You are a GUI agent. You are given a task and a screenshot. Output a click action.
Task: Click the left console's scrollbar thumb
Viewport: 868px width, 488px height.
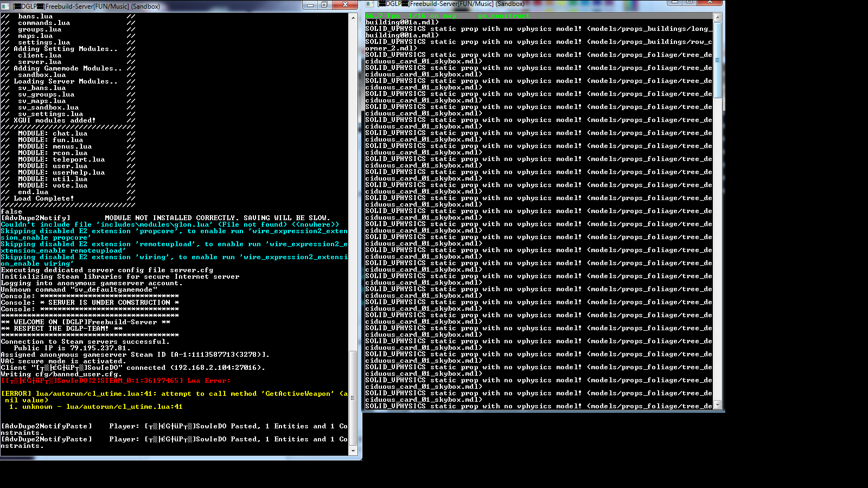[x=353, y=397]
